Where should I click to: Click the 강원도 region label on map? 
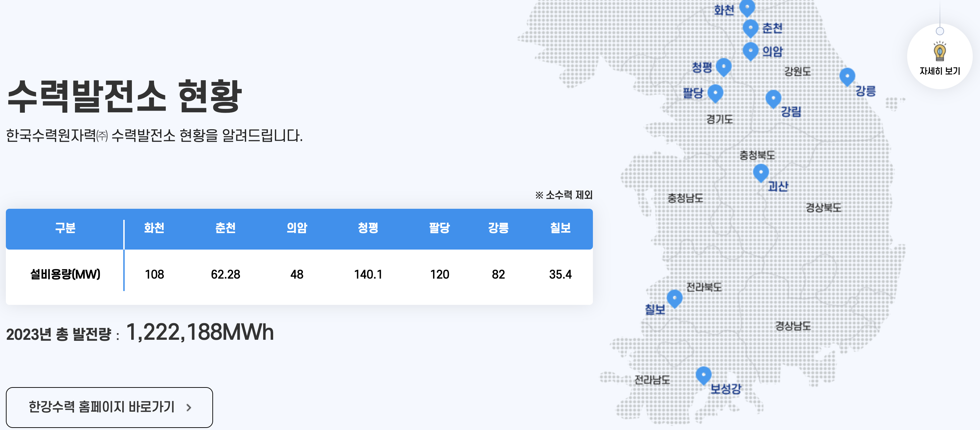797,71
